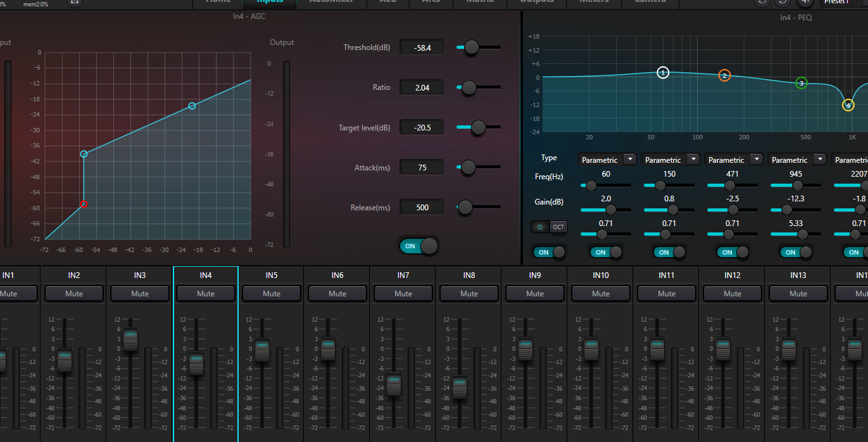Image resolution: width=868 pixels, height=442 pixels.
Task: Select the green band 3 EQ node
Action: (x=801, y=83)
